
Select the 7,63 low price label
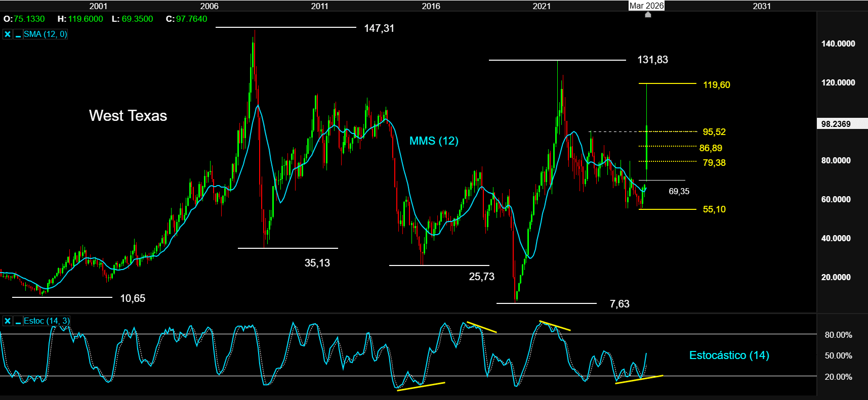pyautogui.click(x=619, y=304)
